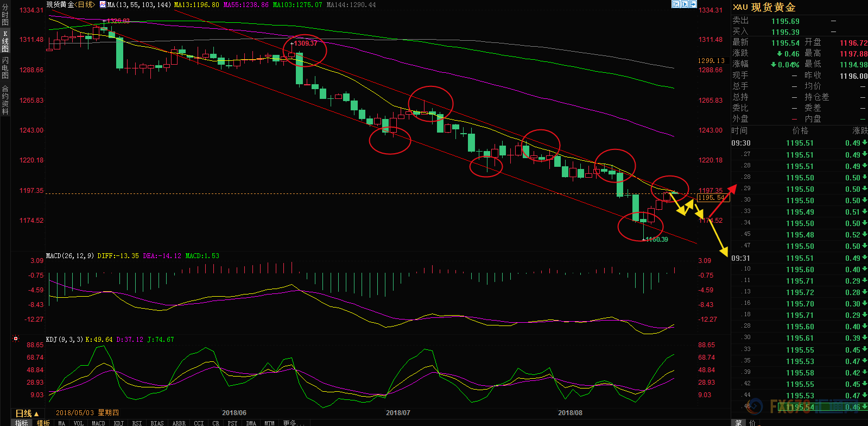Click the MA indicator chart icon before MA(13,55,103,144)

tap(103, 4)
